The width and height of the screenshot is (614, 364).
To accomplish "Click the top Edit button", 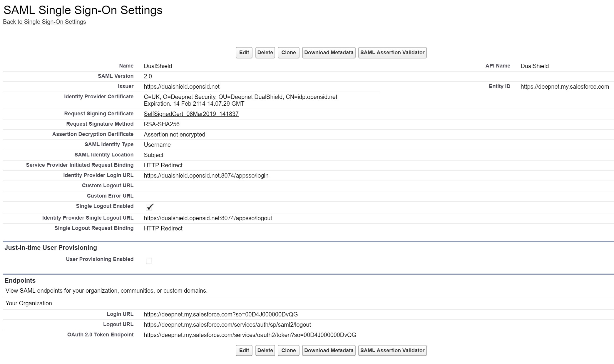I will coord(244,53).
